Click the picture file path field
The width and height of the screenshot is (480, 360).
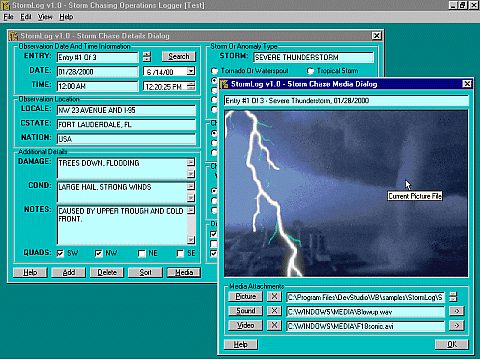(365, 297)
